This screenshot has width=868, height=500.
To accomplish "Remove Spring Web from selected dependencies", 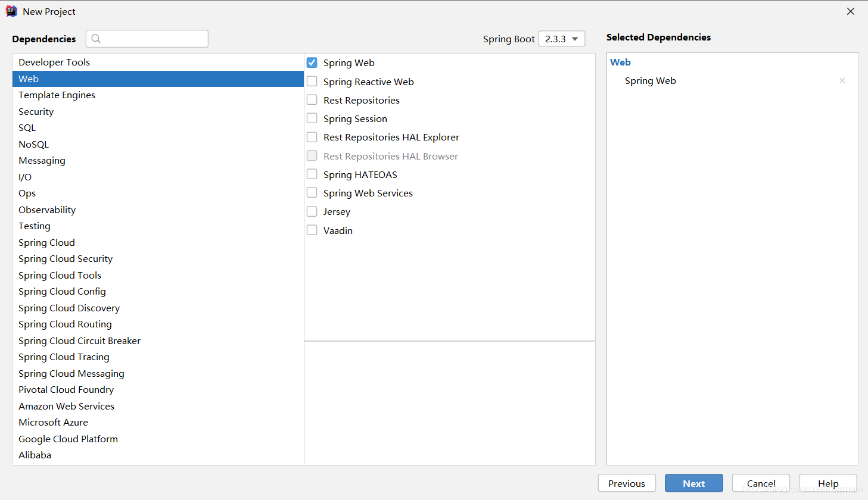I will [842, 80].
